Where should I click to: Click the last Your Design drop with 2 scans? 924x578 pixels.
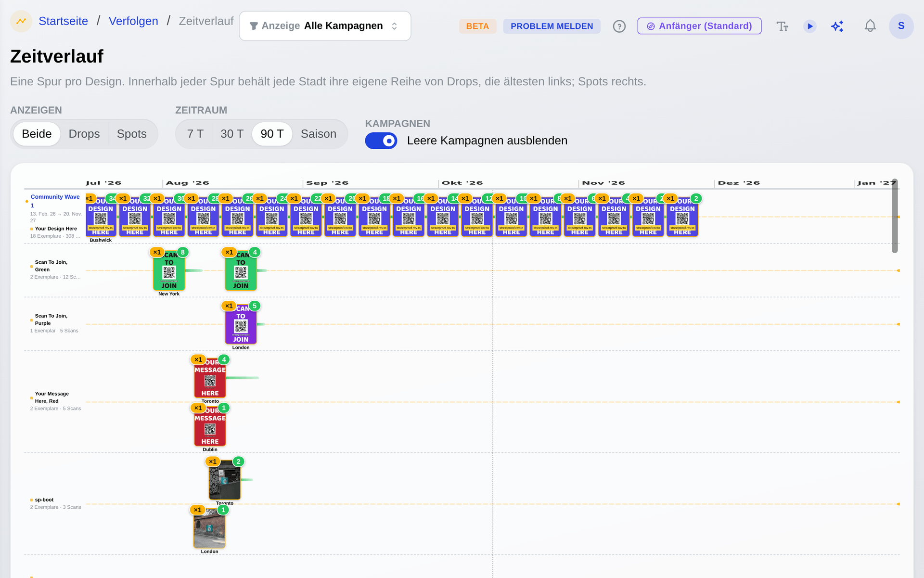[x=682, y=216]
